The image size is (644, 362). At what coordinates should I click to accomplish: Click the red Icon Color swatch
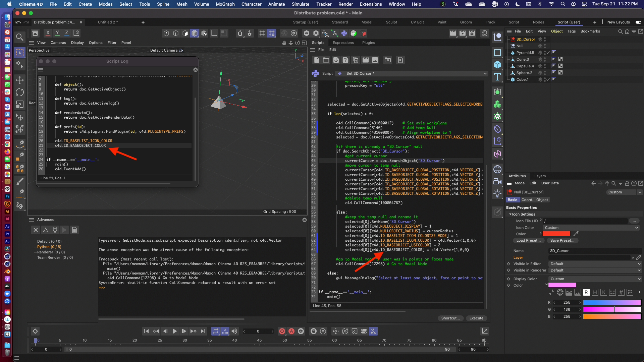[x=556, y=234]
